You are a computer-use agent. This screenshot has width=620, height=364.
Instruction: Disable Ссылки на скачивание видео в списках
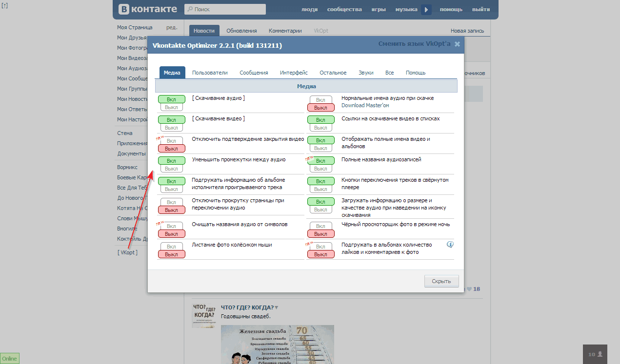pos(320,128)
